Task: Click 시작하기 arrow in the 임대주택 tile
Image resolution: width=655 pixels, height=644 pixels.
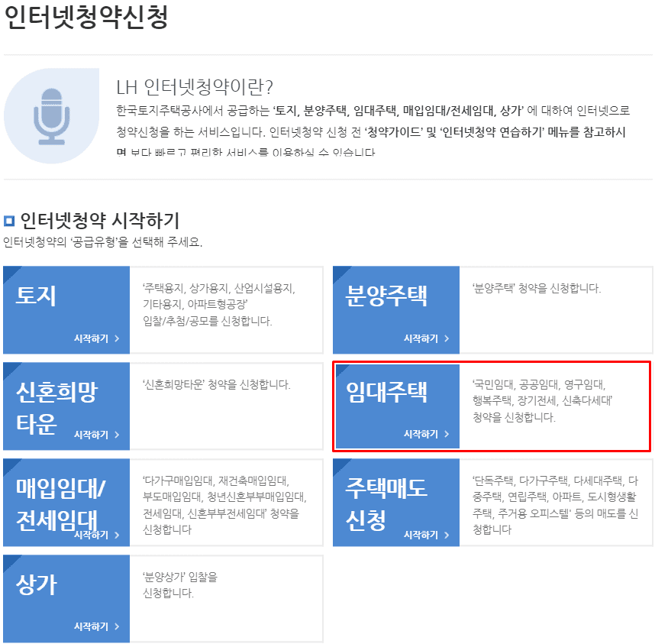Action: click(x=426, y=435)
